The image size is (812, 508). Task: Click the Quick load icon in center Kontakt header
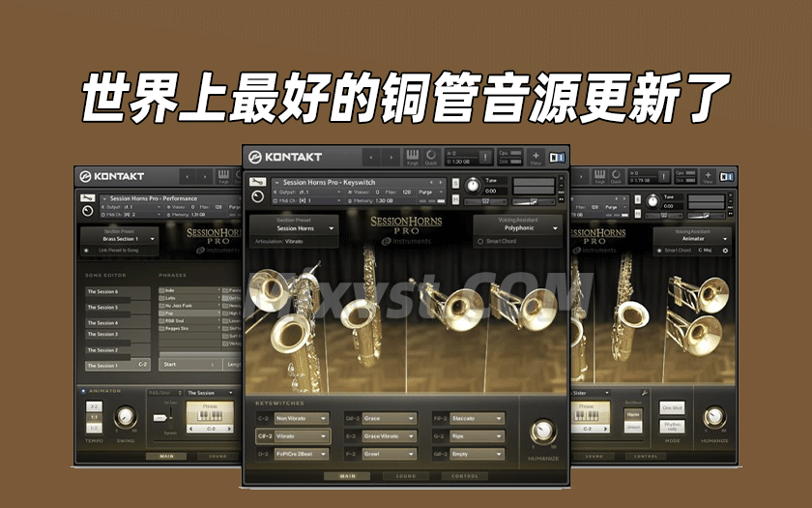(430, 155)
